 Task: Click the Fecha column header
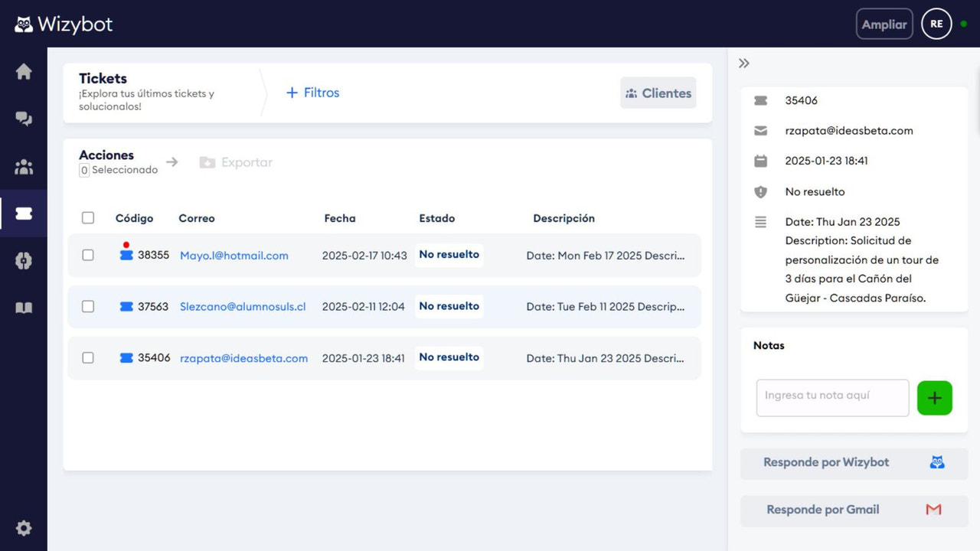click(x=340, y=218)
